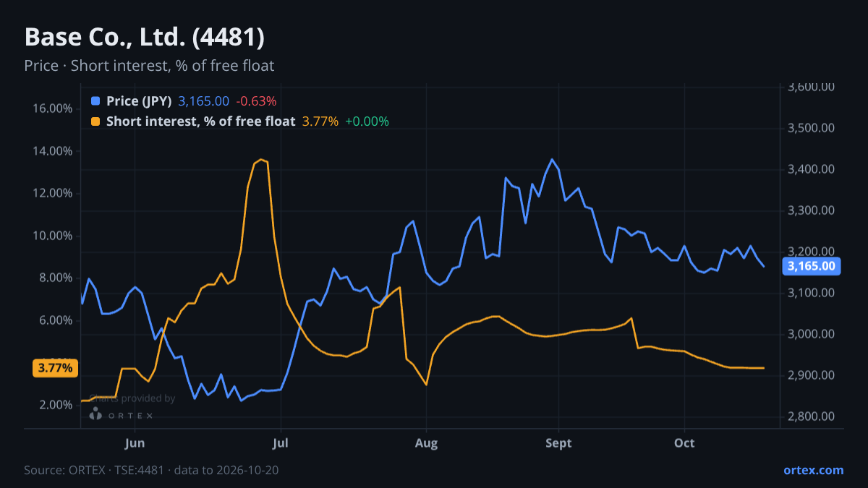868x488 pixels.
Task: Click the 3,600.00 right axis label
Action: coord(811,87)
